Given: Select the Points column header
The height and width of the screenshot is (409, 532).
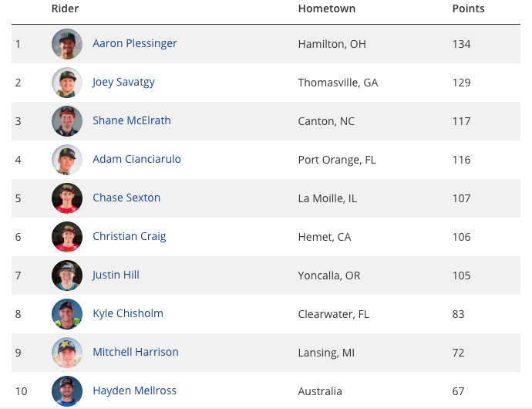Looking at the screenshot, I should [468, 8].
